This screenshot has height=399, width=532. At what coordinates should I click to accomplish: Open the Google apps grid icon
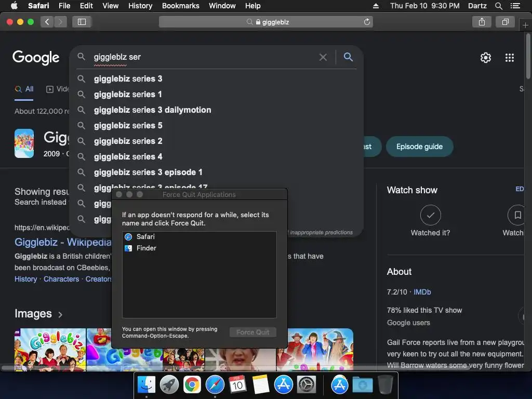(x=510, y=58)
